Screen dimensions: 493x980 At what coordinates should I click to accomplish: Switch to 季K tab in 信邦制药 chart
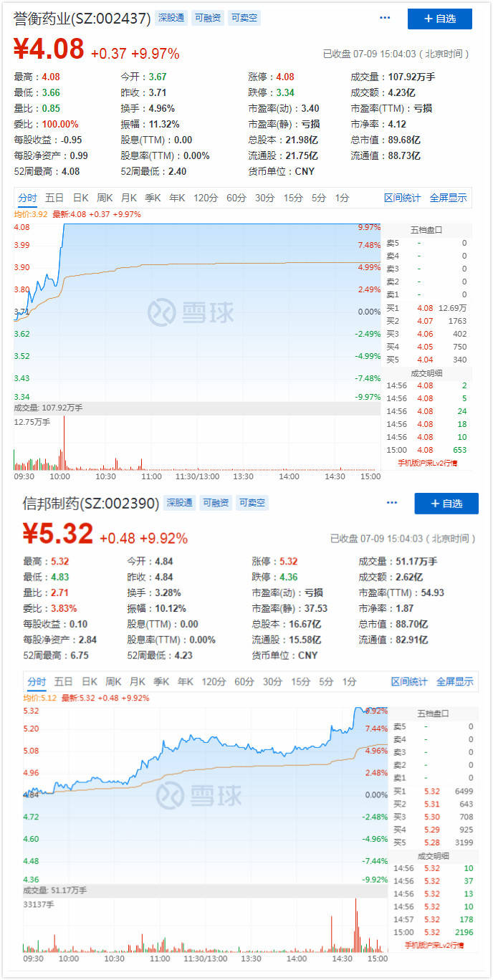click(x=161, y=681)
